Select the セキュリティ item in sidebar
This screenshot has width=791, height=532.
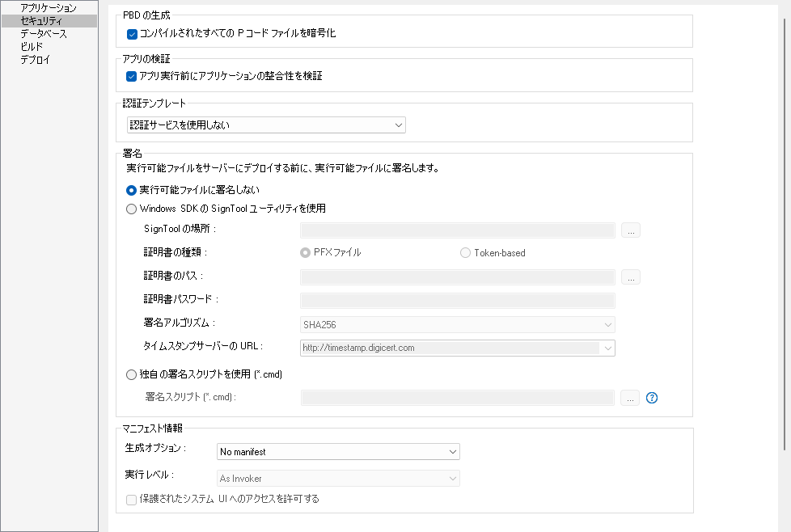[x=41, y=21]
